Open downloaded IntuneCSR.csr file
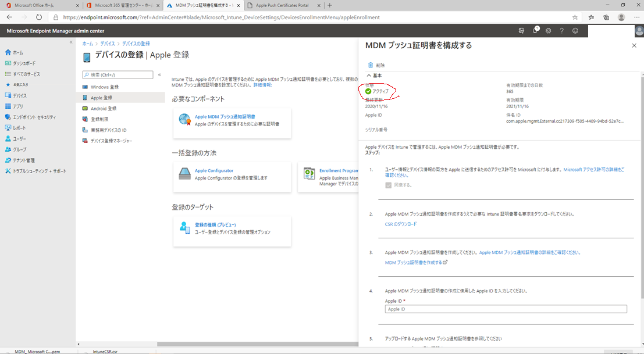The image size is (644, 354). pos(105,352)
